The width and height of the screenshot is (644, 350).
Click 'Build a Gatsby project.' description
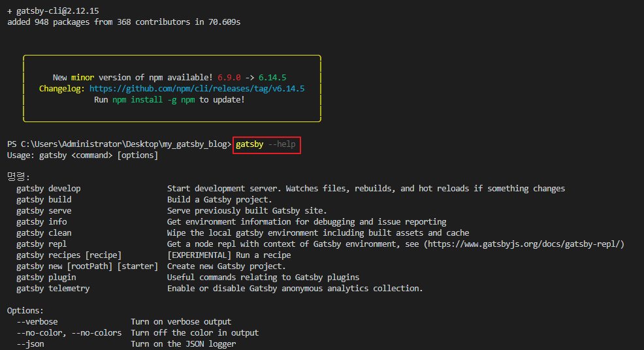219,200
